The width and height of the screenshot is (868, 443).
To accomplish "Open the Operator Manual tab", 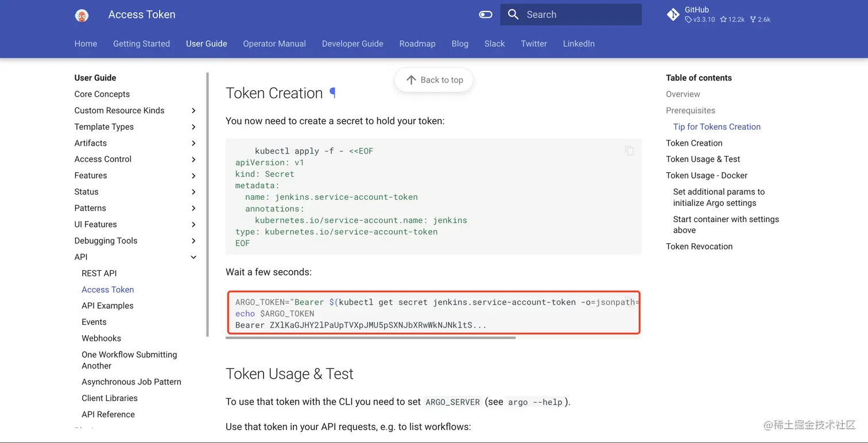I will 274,44.
